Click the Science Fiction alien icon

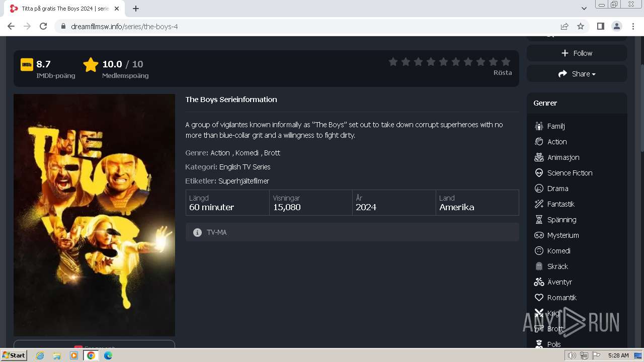(539, 173)
